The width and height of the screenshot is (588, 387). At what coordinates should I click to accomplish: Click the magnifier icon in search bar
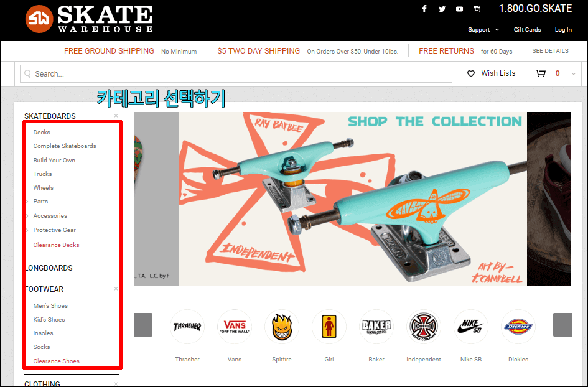[x=27, y=74]
